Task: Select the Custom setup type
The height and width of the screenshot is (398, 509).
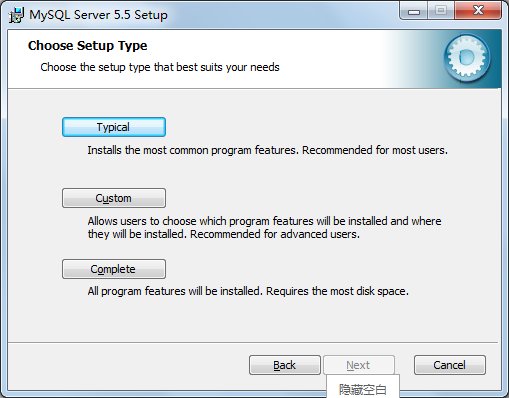Action: tap(114, 198)
